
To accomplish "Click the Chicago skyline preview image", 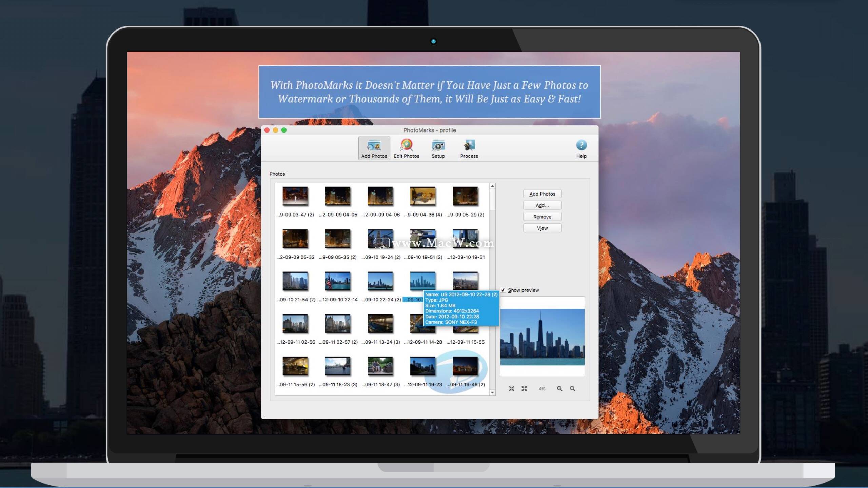I will pyautogui.click(x=542, y=337).
